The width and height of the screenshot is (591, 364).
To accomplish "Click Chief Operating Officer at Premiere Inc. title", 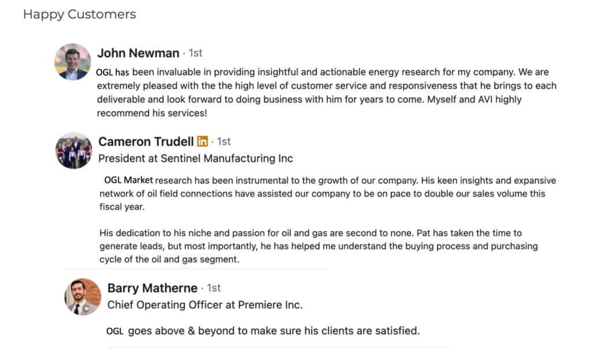I will 205,305.
